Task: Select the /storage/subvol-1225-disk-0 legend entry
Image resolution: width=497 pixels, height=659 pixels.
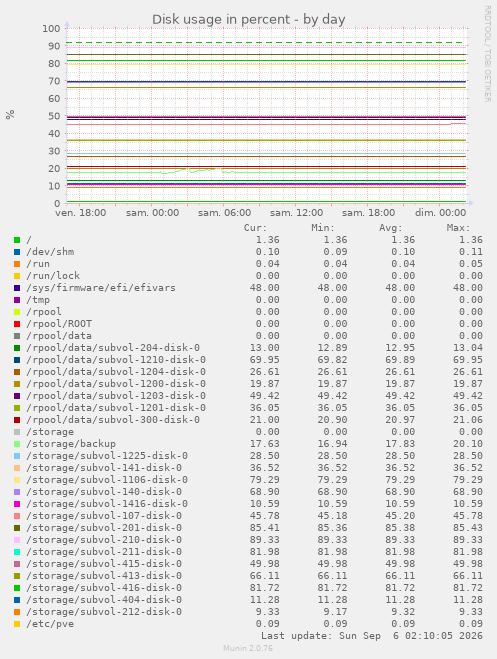Action: tap(107, 456)
